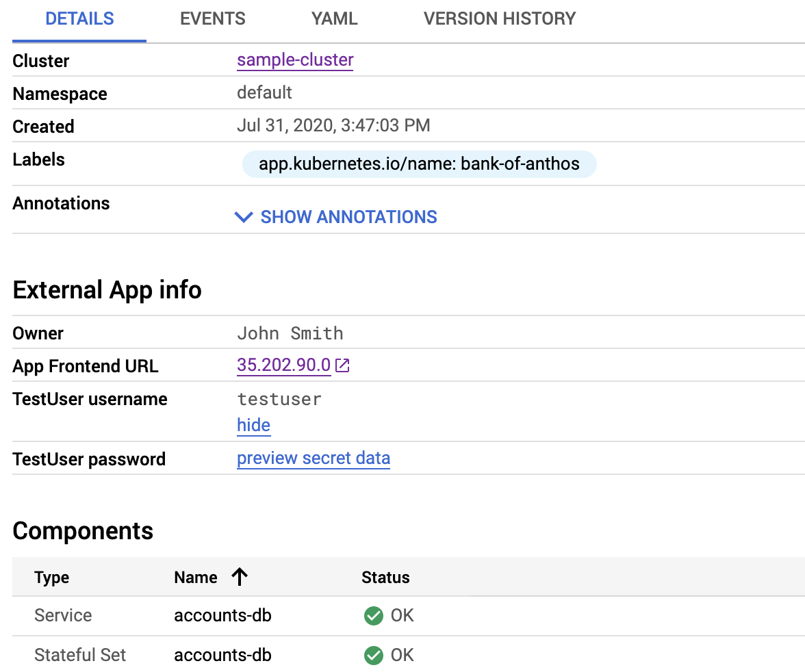Collapse the TestUser username by clicking hide

coord(253,425)
